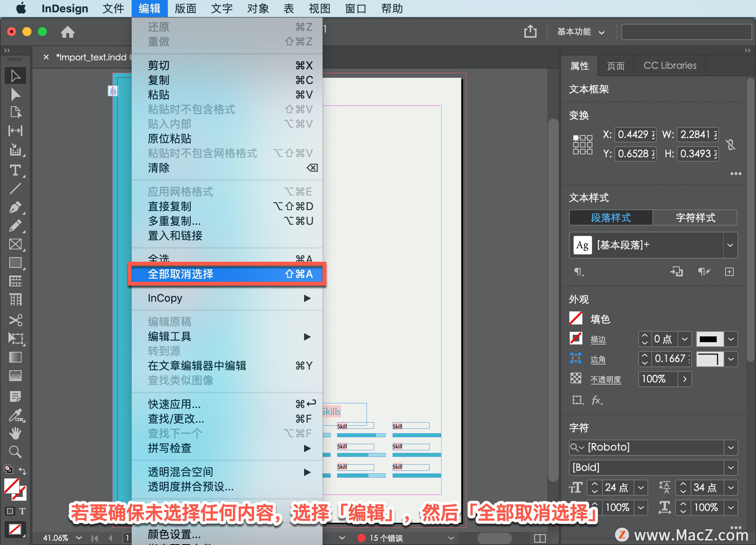This screenshot has height=545, width=756.
Task: Open the Bold font style dropdown
Action: tap(731, 467)
